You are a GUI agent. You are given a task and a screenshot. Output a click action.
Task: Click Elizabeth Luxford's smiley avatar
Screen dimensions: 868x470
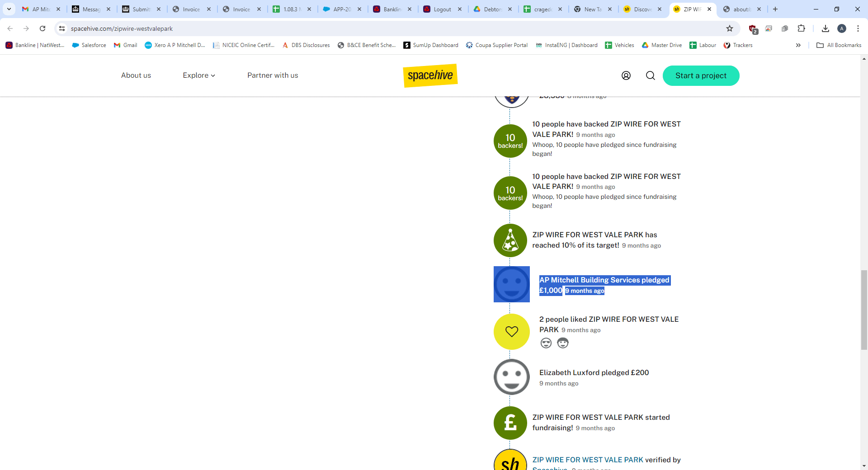[x=512, y=377]
